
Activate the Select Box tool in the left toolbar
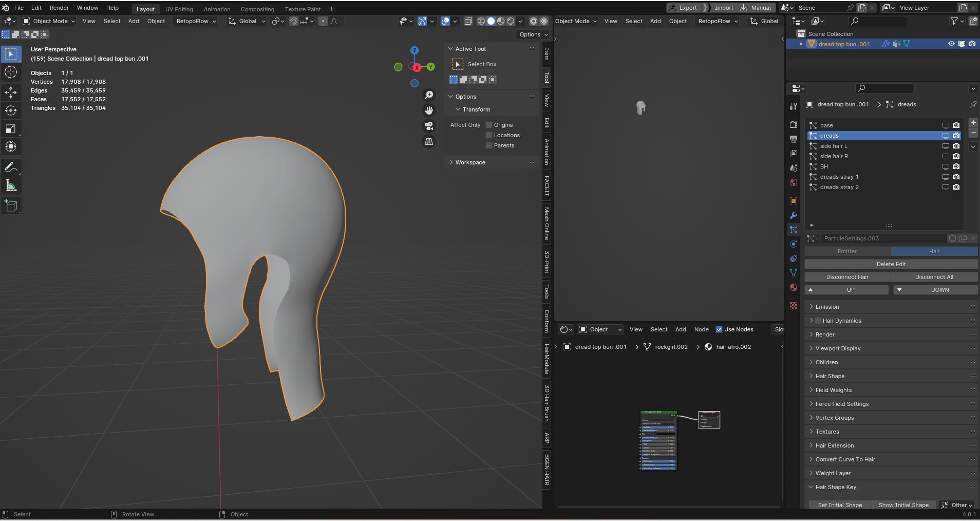click(x=11, y=54)
